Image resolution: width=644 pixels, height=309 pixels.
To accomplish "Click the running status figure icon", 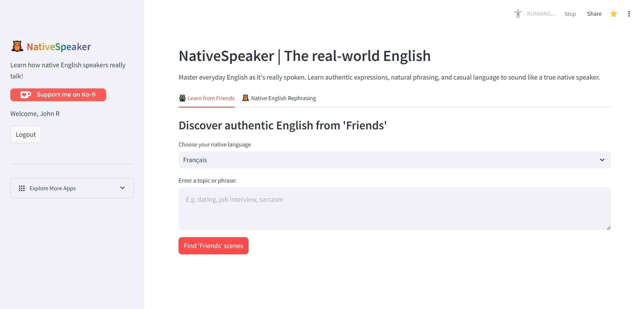I will point(518,14).
